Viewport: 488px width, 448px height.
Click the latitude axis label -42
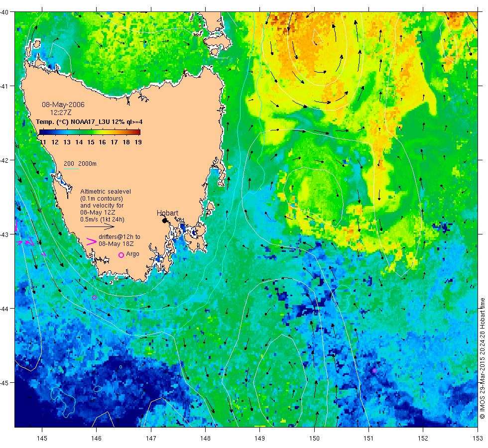pyautogui.click(x=4, y=160)
